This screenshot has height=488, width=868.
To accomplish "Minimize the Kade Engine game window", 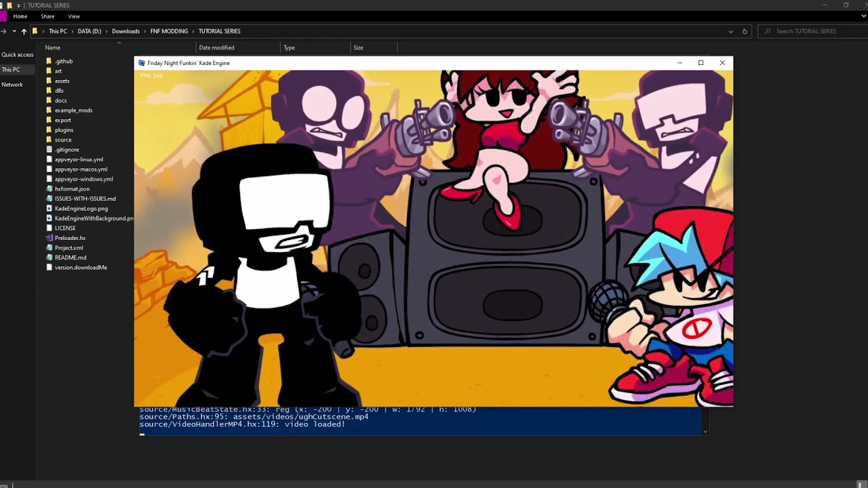I will (x=679, y=63).
